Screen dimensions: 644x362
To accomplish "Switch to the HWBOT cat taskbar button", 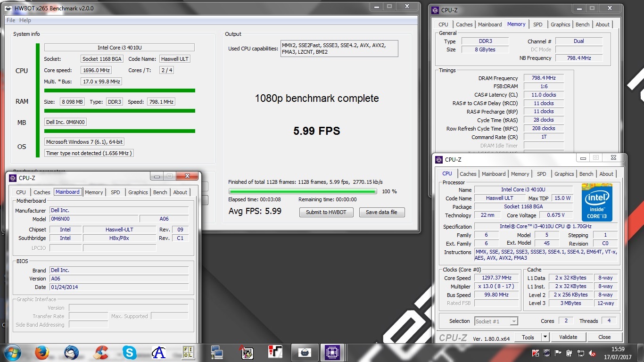I will [305, 352].
